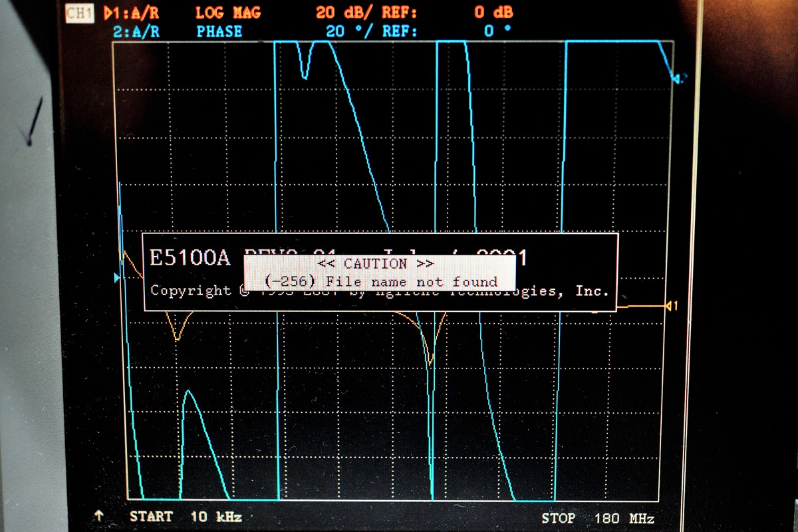This screenshot has width=798, height=532.
Task: Select the active trace arrow before 1:A/R
Action: (108, 13)
